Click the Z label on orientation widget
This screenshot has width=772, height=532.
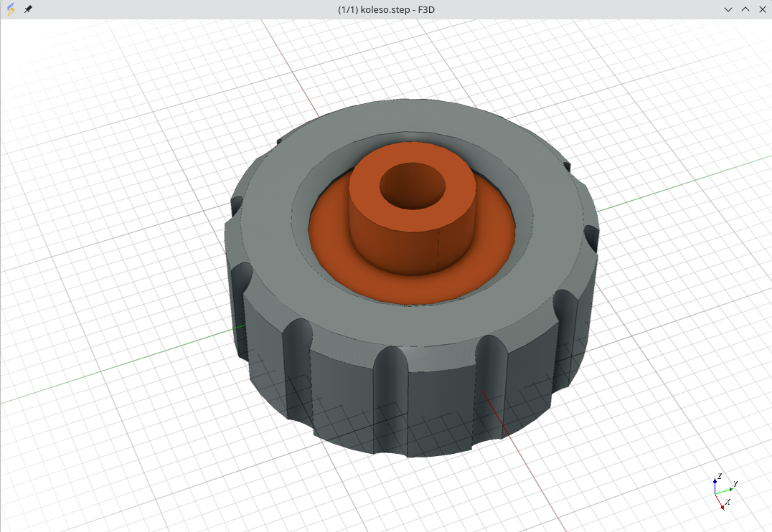pyautogui.click(x=719, y=476)
